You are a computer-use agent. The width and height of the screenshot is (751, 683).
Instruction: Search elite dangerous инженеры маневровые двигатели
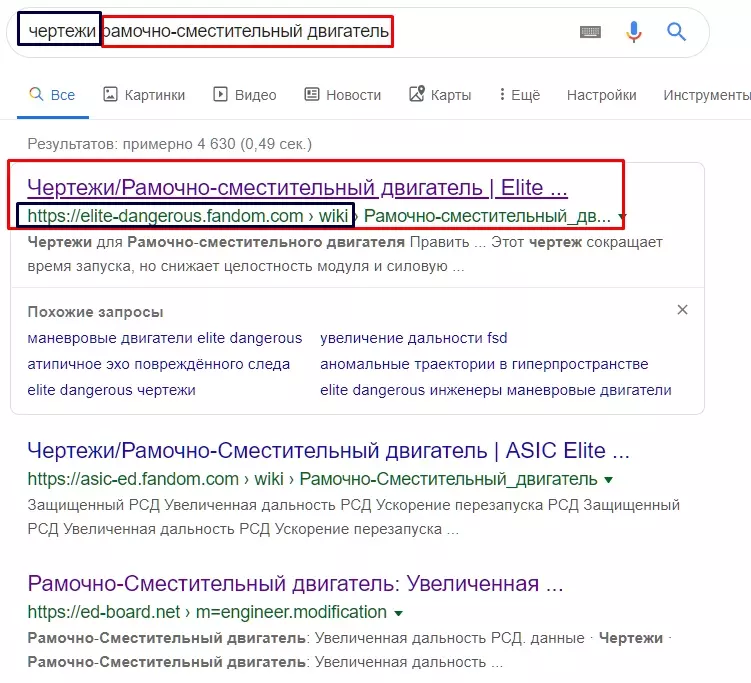coord(496,390)
